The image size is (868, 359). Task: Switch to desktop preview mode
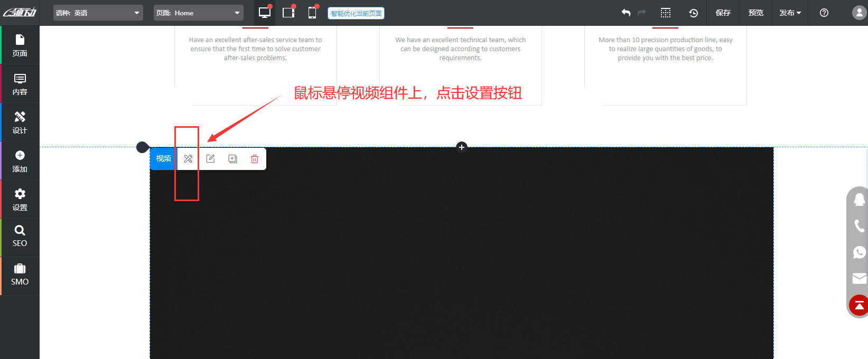tap(265, 13)
